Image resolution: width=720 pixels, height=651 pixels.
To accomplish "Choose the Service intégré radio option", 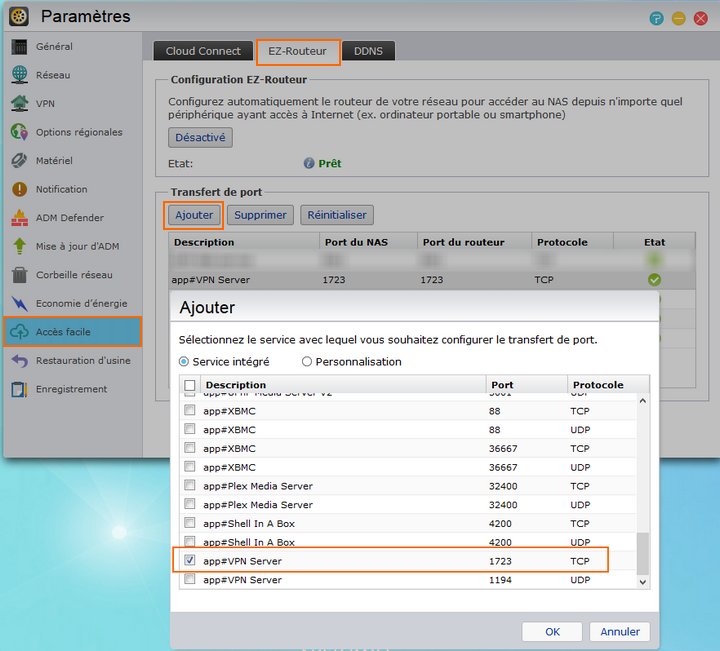I will coord(184,362).
